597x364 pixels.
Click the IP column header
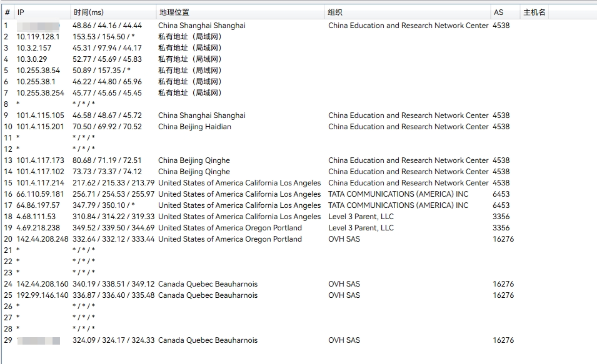(x=21, y=12)
